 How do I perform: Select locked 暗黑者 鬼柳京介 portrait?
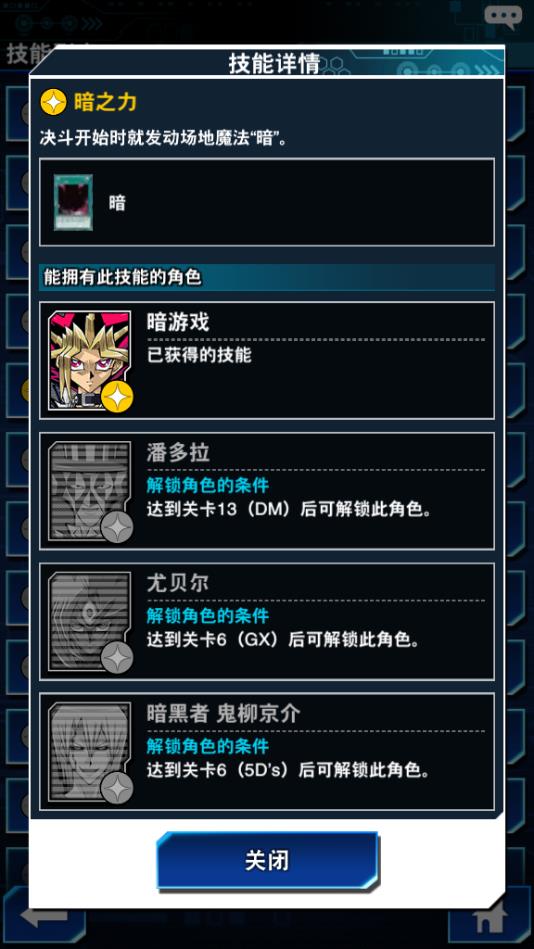tap(89, 751)
